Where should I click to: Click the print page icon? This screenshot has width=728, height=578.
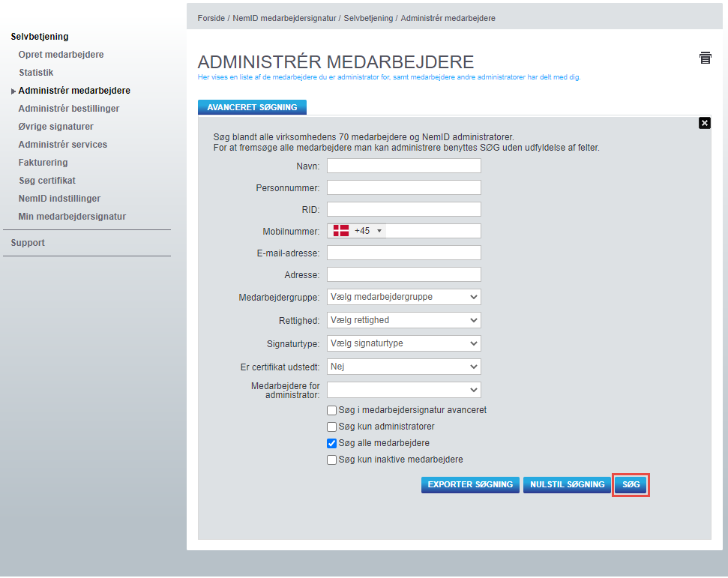click(x=705, y=58)
